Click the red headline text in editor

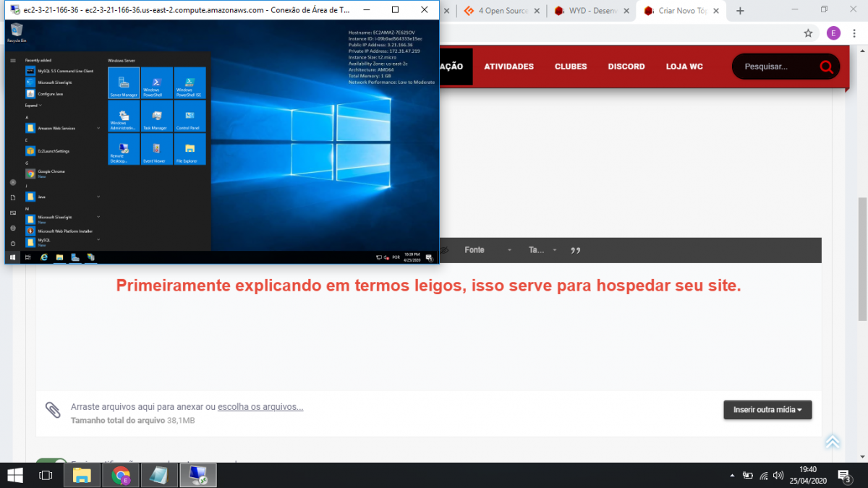[x=429, y=286]
